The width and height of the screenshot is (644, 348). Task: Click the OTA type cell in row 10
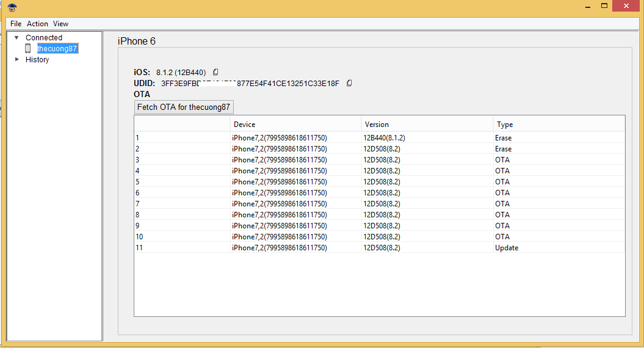coord(559,237)
